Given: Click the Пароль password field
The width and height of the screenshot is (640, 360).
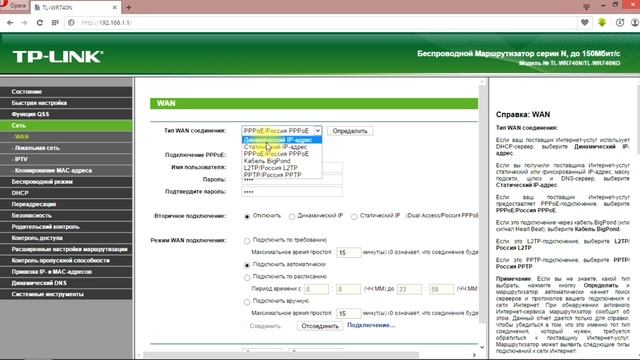Looking at the screenshot, I should tap(292, 180).
